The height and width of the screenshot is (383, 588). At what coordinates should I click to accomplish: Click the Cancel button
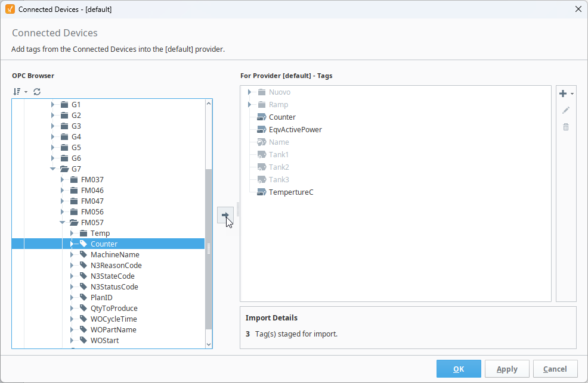(555, 369)
